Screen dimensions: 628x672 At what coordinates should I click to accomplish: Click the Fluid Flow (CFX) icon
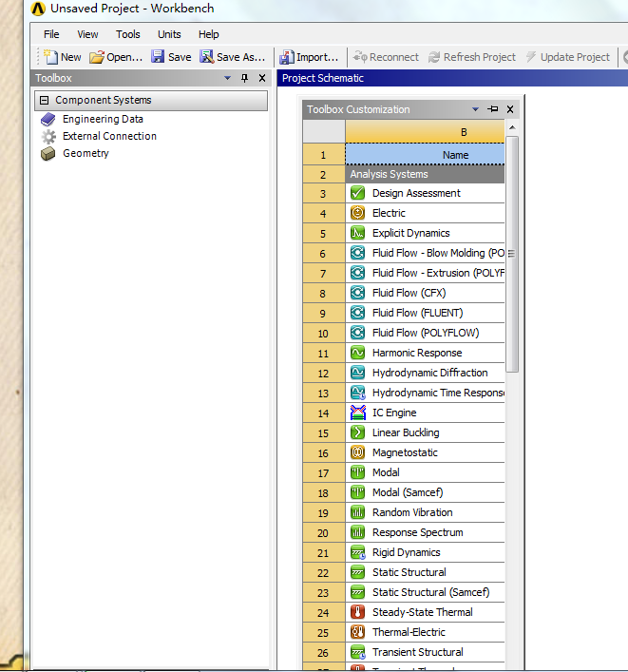pos(357,293)
